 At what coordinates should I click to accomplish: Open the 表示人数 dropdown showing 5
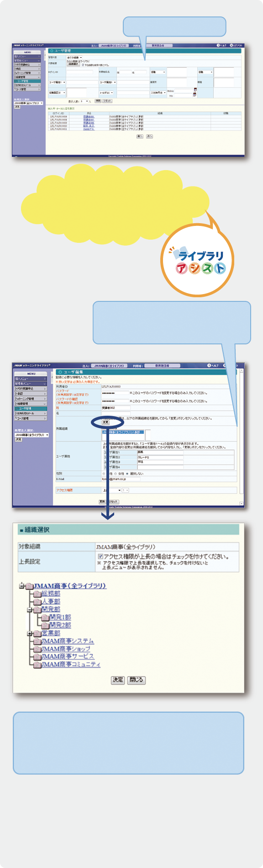tap(84, 101)
